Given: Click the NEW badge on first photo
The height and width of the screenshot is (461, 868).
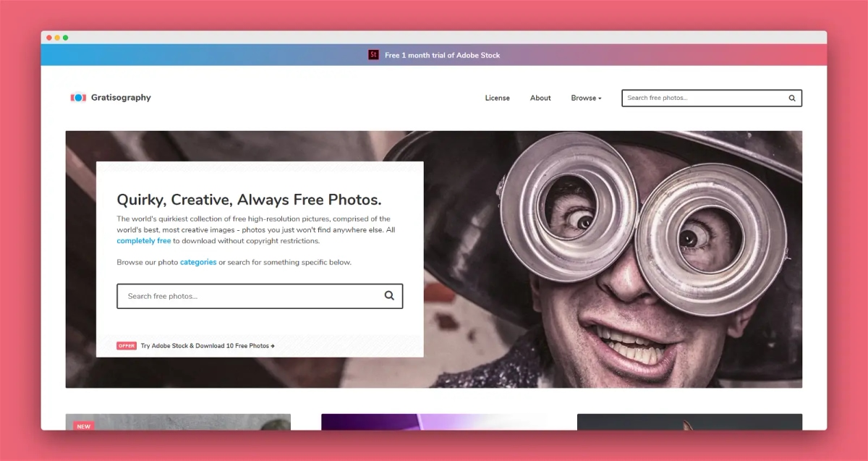Looking at the screenshot, I should [x=84, y=426].
